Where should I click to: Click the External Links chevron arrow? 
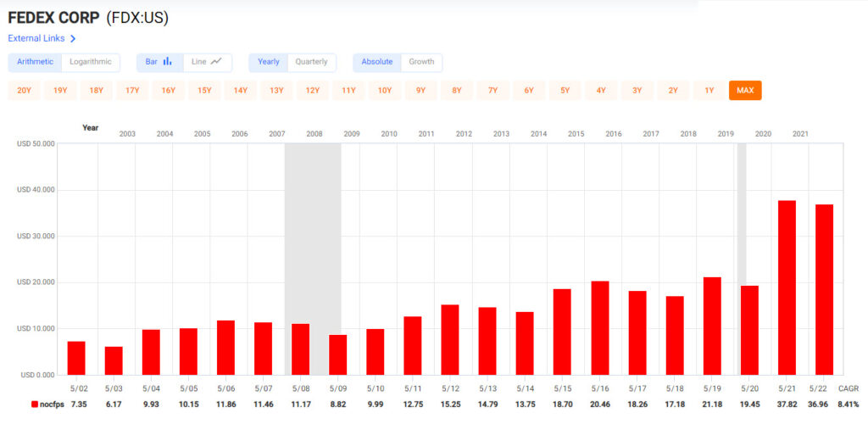[x=73, y=38]
